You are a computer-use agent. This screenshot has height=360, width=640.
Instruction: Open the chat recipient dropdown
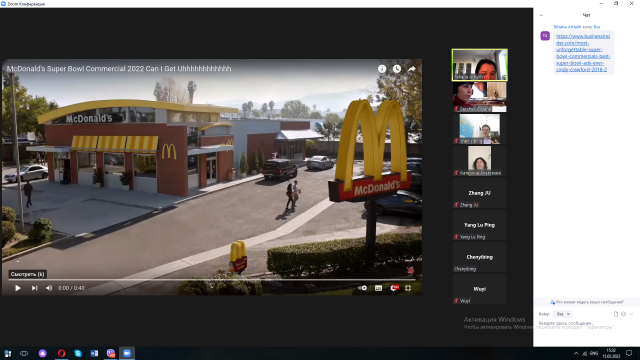coord(563,314)
